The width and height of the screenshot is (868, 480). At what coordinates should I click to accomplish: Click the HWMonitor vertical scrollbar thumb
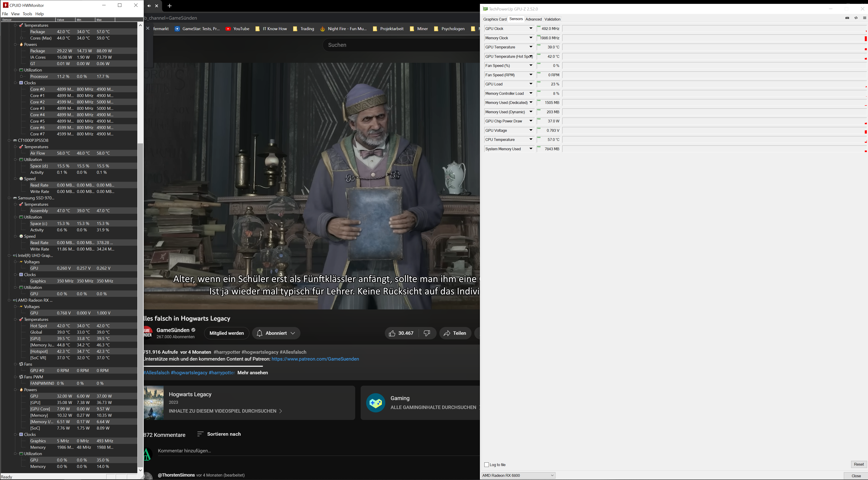tap(141, 305)
